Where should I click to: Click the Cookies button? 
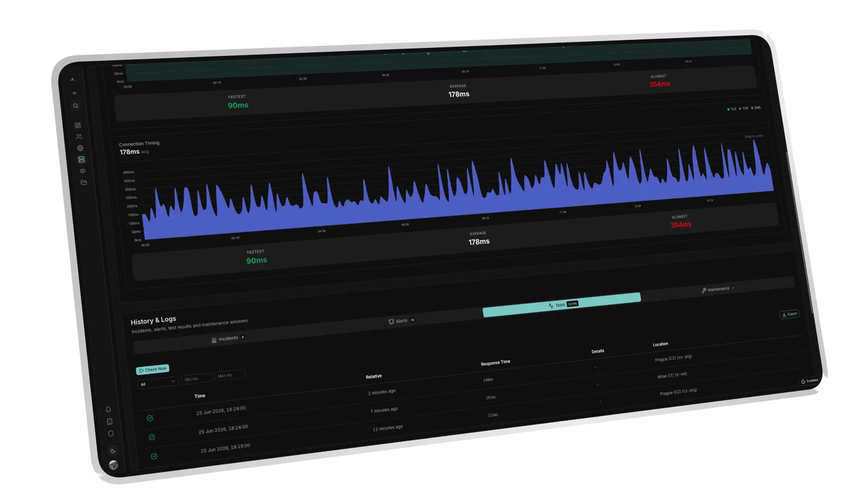click(810, 381)
